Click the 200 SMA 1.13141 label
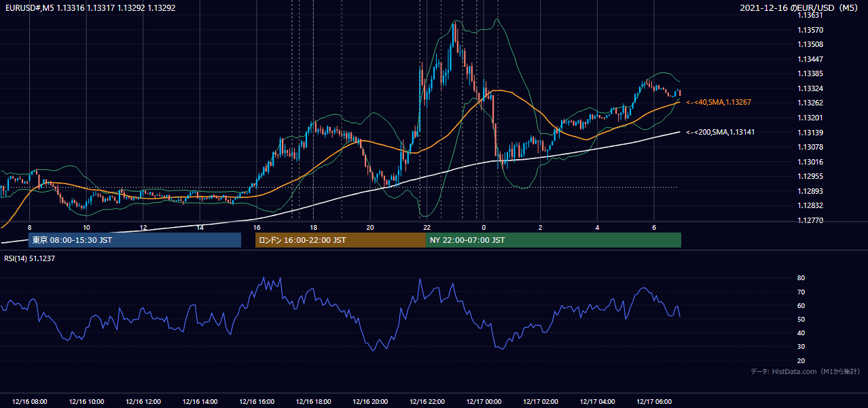 (x=719, y=132)
